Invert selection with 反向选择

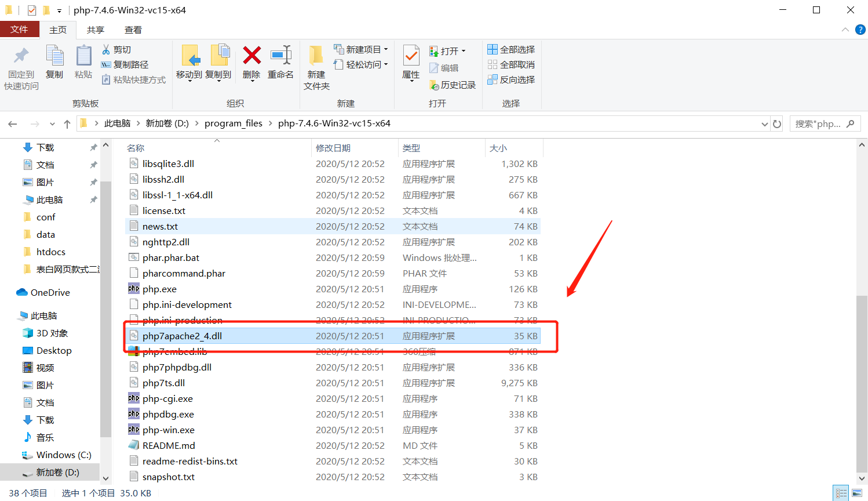(510, 79)
